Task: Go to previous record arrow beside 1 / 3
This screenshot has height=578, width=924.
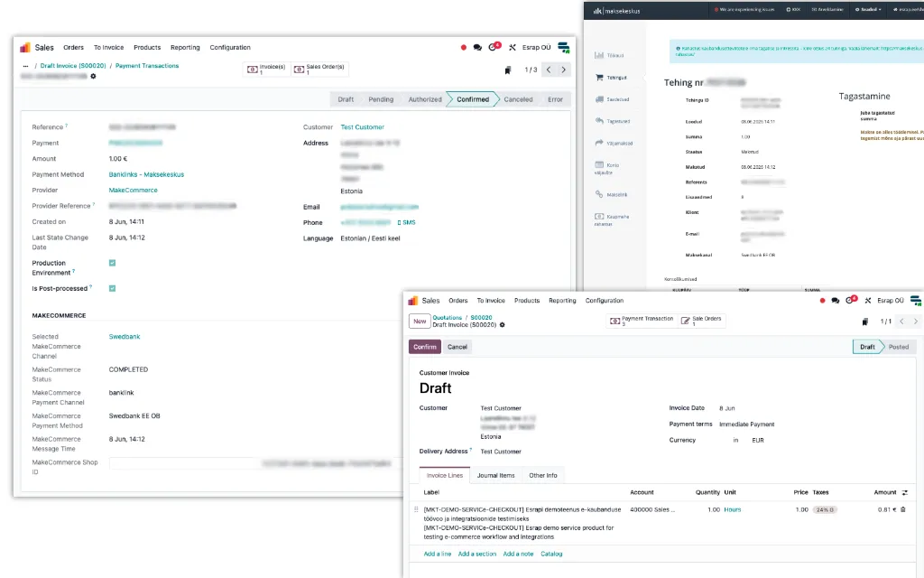Action: [x=549, y=70]
